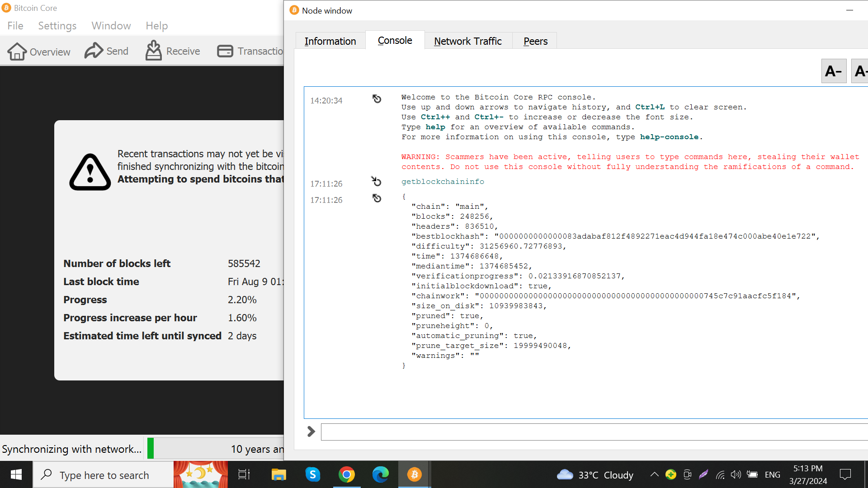This screenshot has width=868, height=488.
Task: Expand hidden system tray icons
Action: click(x=654, y=474)
